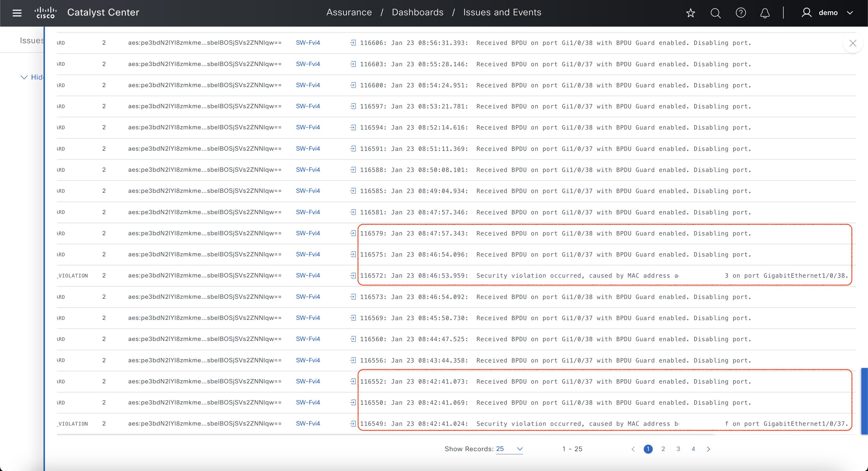Click Catalyst Center title text

(x=103, y=13)
